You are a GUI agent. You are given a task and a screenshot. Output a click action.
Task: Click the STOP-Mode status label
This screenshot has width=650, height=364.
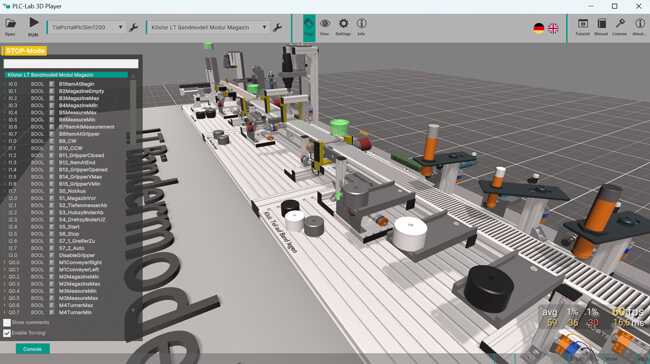click(25, 51)
